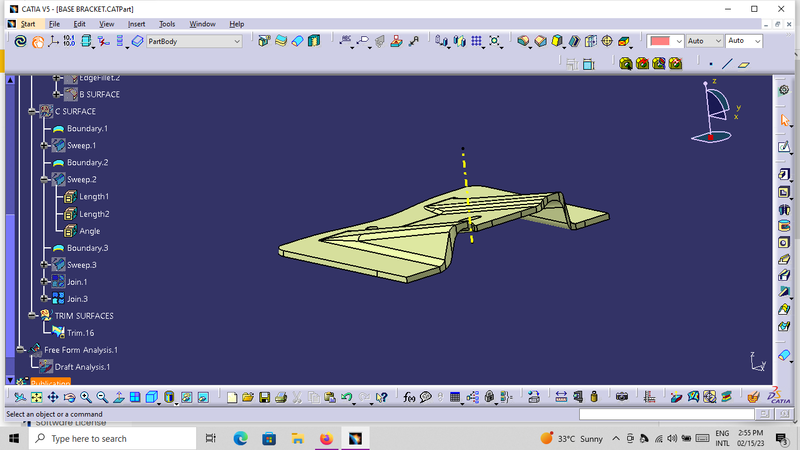The height and width of the screenshot is (450, 800).
Task: Collapse the Free Form Analysis.1 node
Action: pyautogui.click(x=20, y=350)
